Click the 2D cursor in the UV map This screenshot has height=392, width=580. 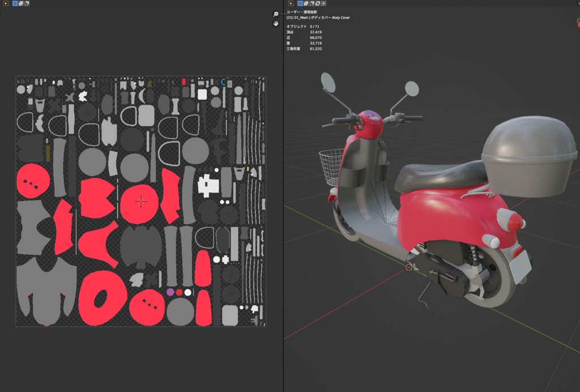(140, 201)
